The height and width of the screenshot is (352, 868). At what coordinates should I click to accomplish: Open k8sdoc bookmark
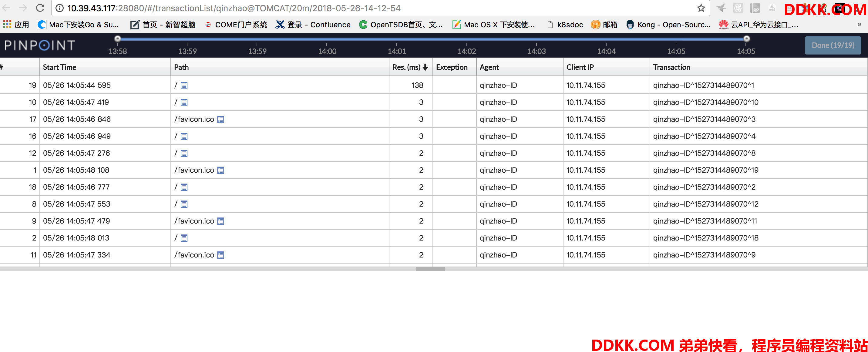point(565,25)
